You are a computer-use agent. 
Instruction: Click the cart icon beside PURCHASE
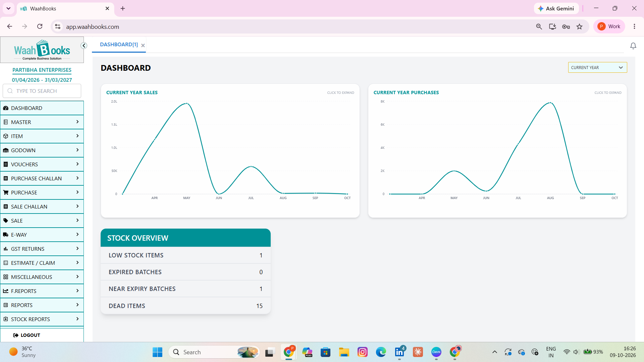point(6,192)
